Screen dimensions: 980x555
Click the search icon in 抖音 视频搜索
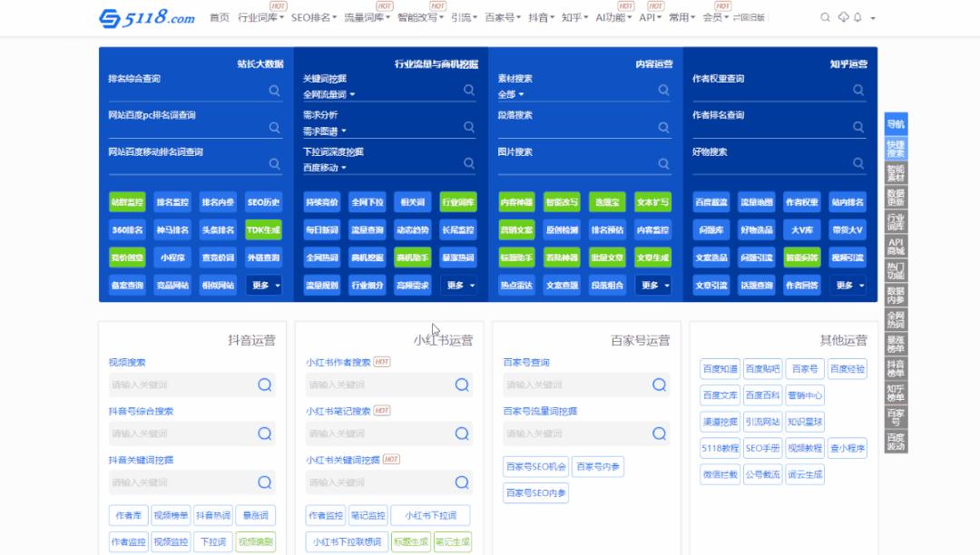point(265,385)
